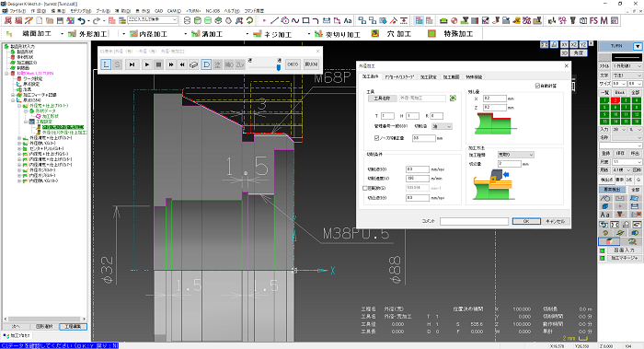Click the horizontal scrollbar of tree panel
644x349 pixels.
click(44, 319)
